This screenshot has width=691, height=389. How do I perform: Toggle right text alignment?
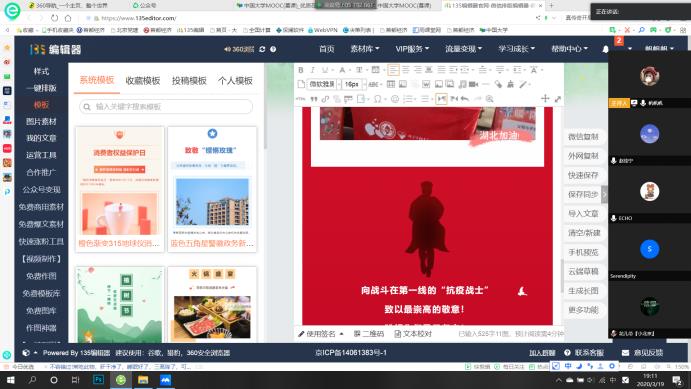[417, 70]
